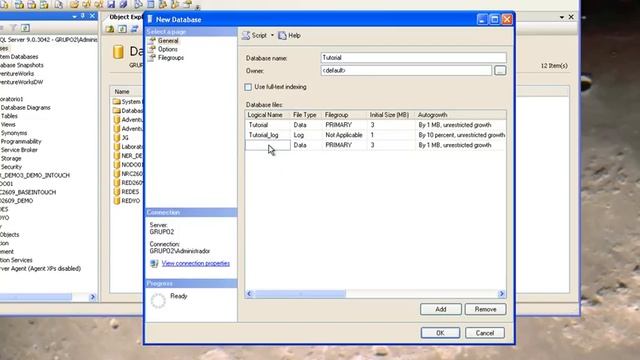The height and width of the screenshot is (360, 640).
Task: Open the document tab list dropdown arrow
Action: (562, 17)
